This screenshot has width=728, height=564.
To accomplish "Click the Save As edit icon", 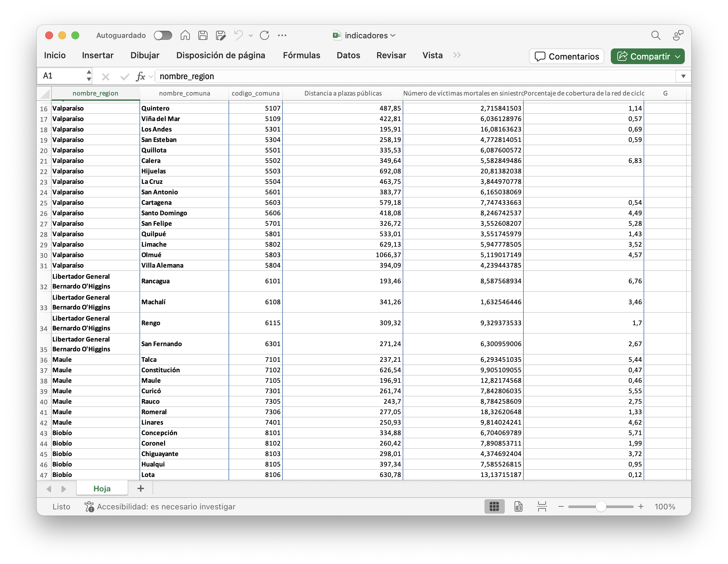I will 220,35.
